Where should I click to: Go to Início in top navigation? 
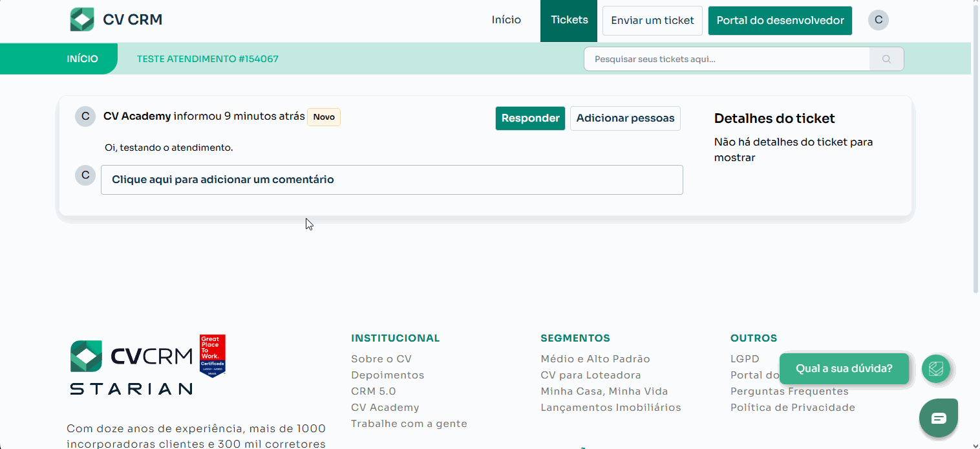tap(506, 20)
